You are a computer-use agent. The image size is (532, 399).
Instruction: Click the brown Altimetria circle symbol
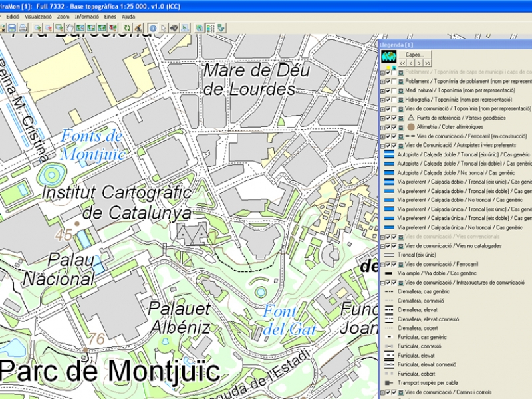pyautogui.click(x=411, y=126)
